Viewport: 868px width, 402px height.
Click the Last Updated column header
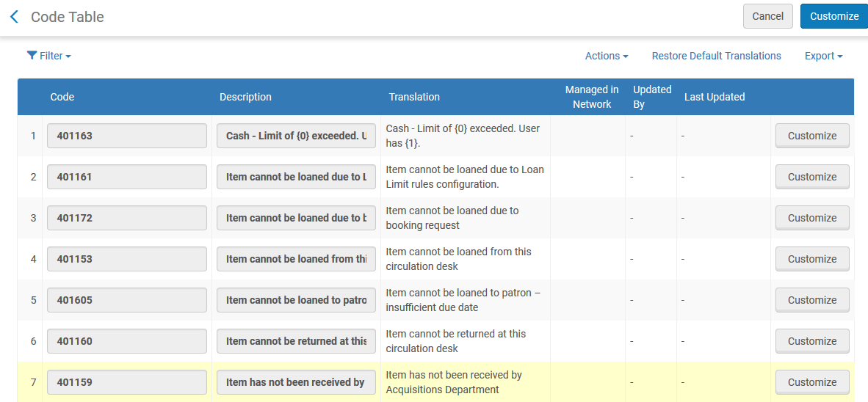pos(714,97)
